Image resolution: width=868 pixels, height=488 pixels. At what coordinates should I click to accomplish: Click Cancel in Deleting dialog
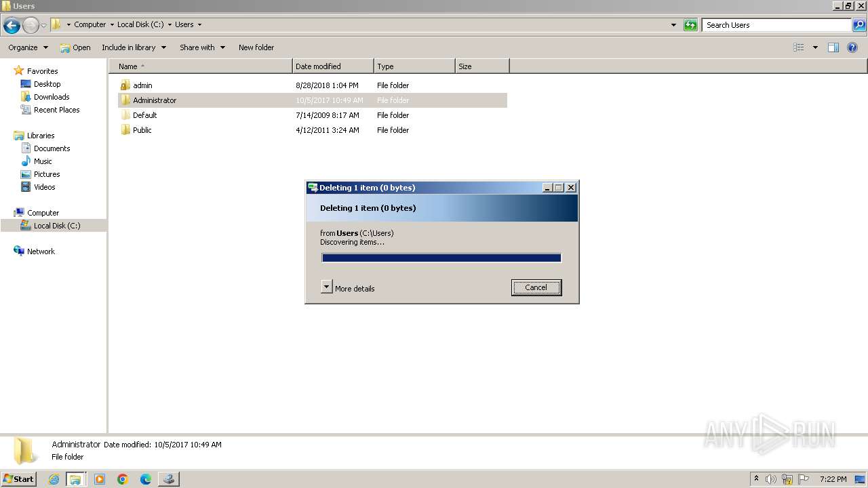pos(536,287)
